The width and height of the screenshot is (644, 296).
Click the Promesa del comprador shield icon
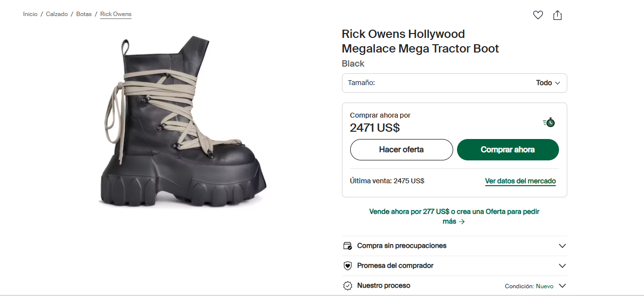tap(347, 266)
